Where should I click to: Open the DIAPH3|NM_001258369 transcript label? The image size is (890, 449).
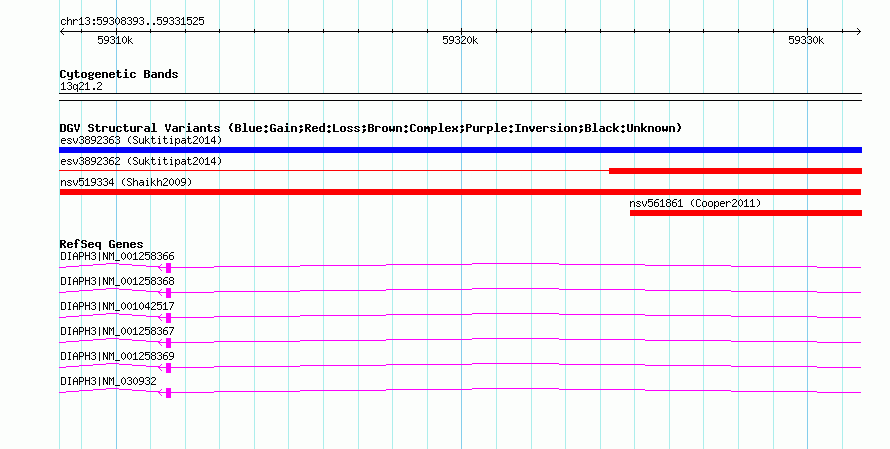[x=117, y=356]
